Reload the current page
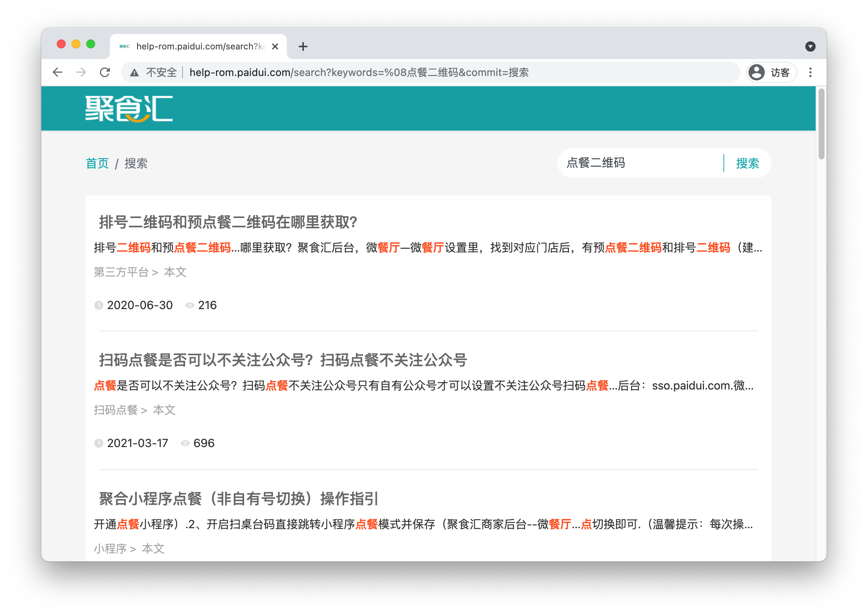Image resolution: width=868 pixels, height=616 pixels. pyautogui.click(x=105, y=72)
